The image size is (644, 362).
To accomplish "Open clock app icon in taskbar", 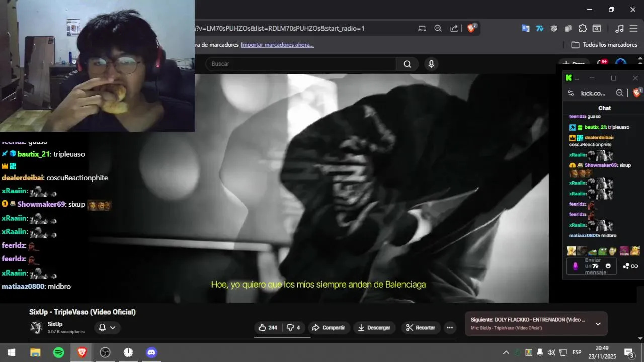I will pyautogui.click(x=128, y=352).
